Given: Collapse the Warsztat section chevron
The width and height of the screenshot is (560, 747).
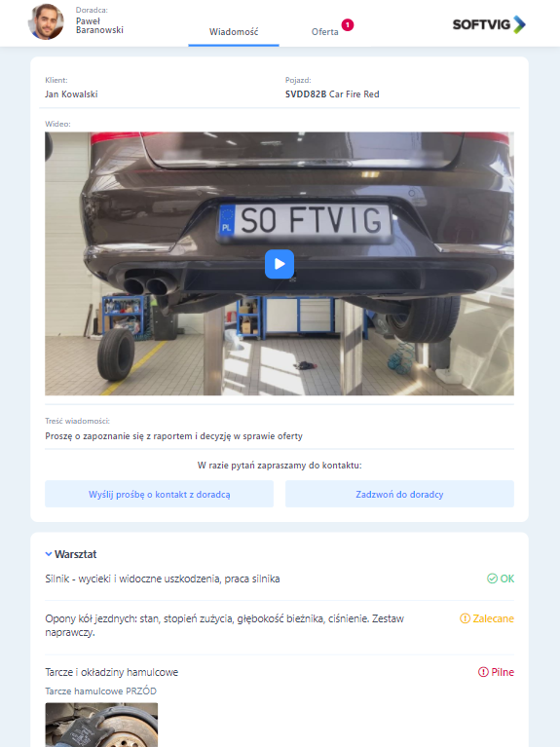Looking at the screenshot, I should pos(48,554).
